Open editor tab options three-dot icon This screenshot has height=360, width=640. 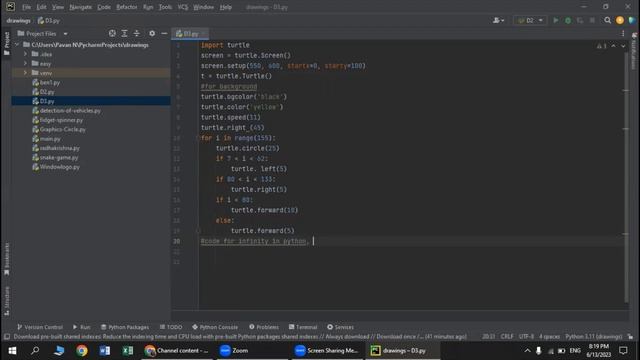click(623, 33)
